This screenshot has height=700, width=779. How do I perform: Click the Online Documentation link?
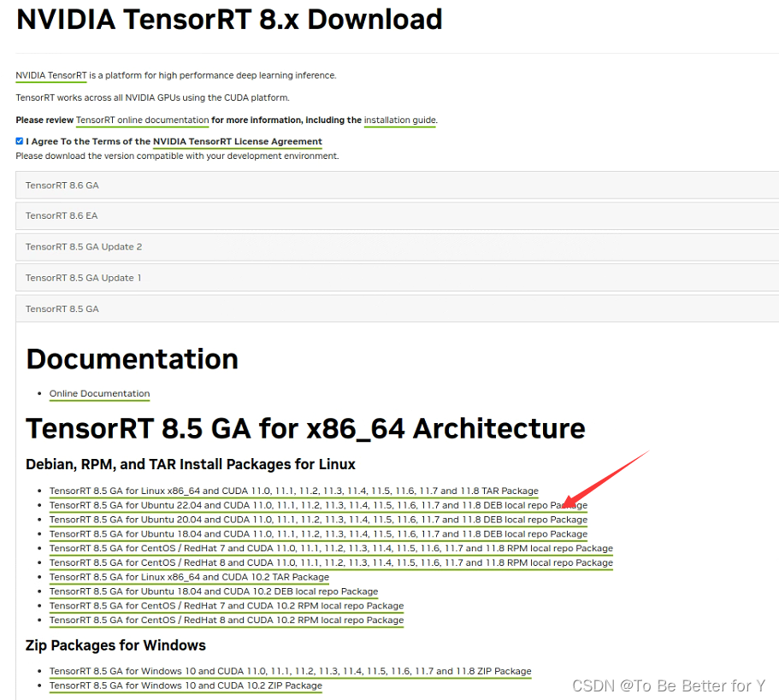[x=99, y=394]
